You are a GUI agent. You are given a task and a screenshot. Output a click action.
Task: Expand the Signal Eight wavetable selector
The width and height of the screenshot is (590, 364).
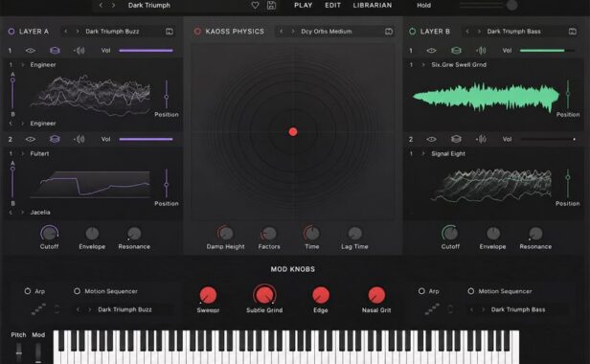pyautogui.click(x=423, y=153)
